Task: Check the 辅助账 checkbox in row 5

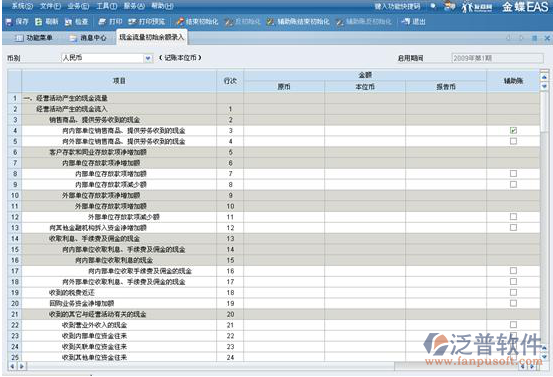Action: pos(513,141)
